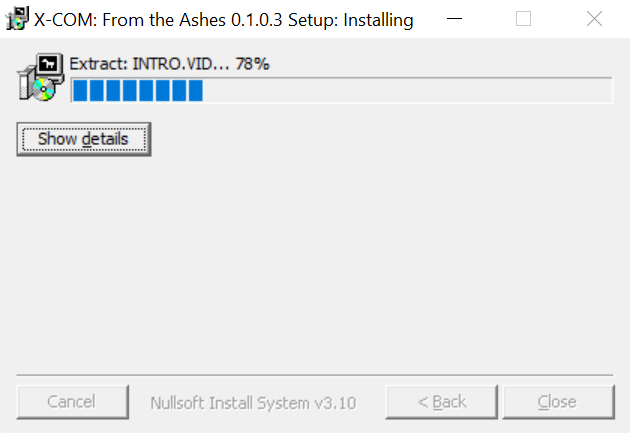Close the setup window with the X
The width and height of the screenshot is (630, 433).
click(594, 18)
